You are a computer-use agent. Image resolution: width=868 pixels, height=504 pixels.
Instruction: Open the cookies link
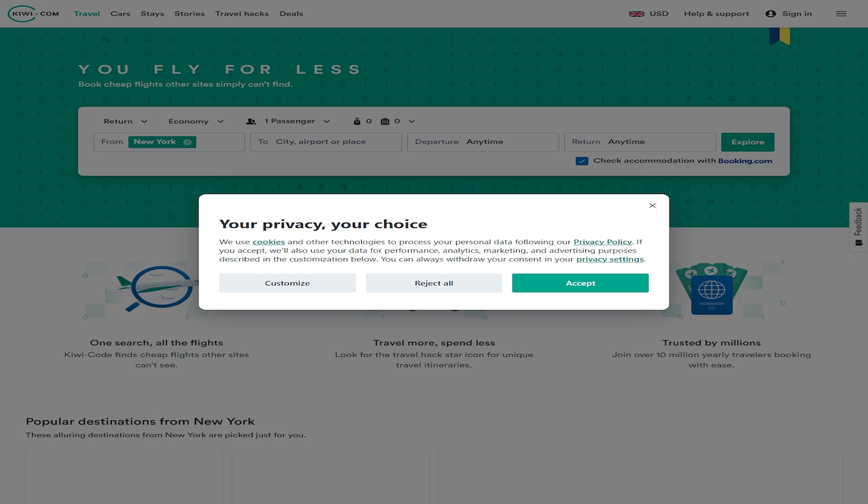pos(269,242)
